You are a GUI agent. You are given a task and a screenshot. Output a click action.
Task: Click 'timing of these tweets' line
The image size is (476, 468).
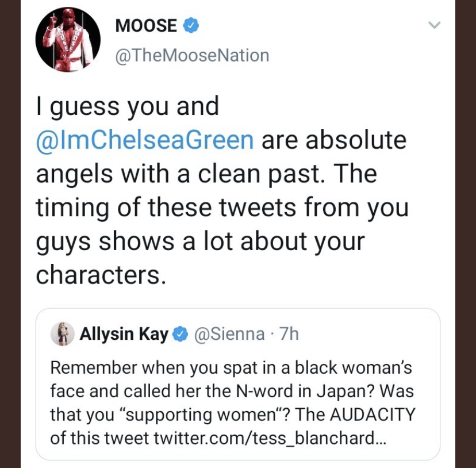222,208
